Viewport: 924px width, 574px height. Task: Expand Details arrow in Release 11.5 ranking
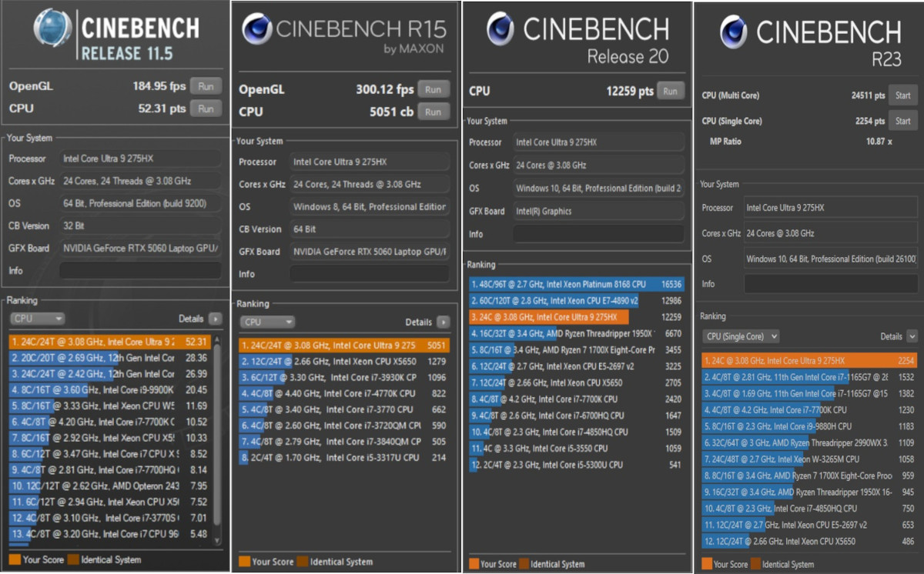click(x=214, y=319)
